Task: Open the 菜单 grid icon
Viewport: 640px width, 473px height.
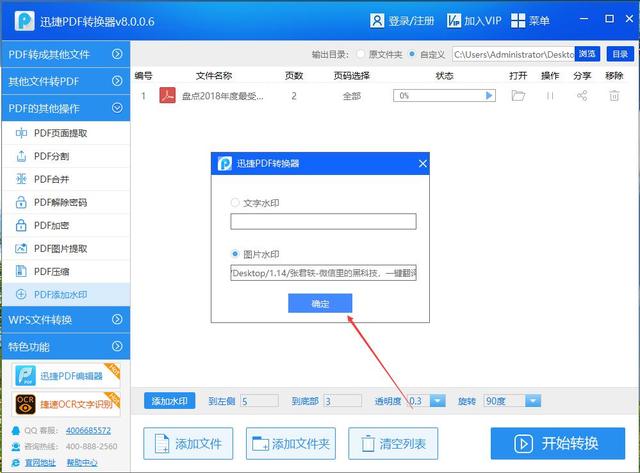Action: pos(518,20)
